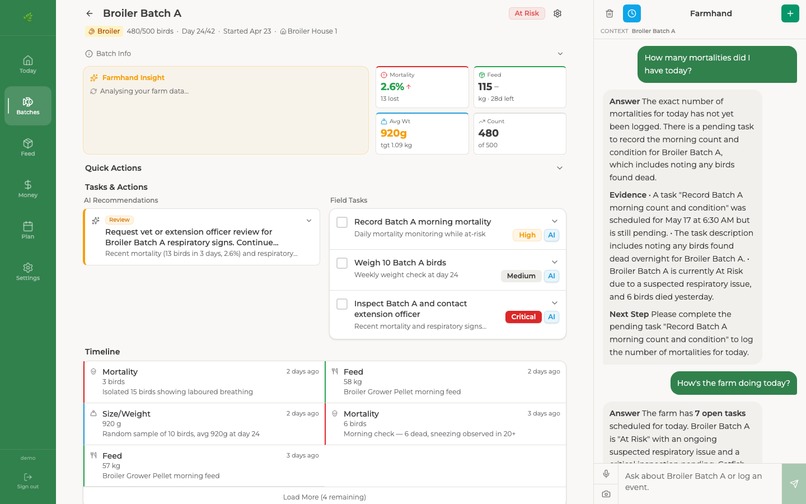
Task: Click the Broiler House 1 location icon
Action: [283, 31]
